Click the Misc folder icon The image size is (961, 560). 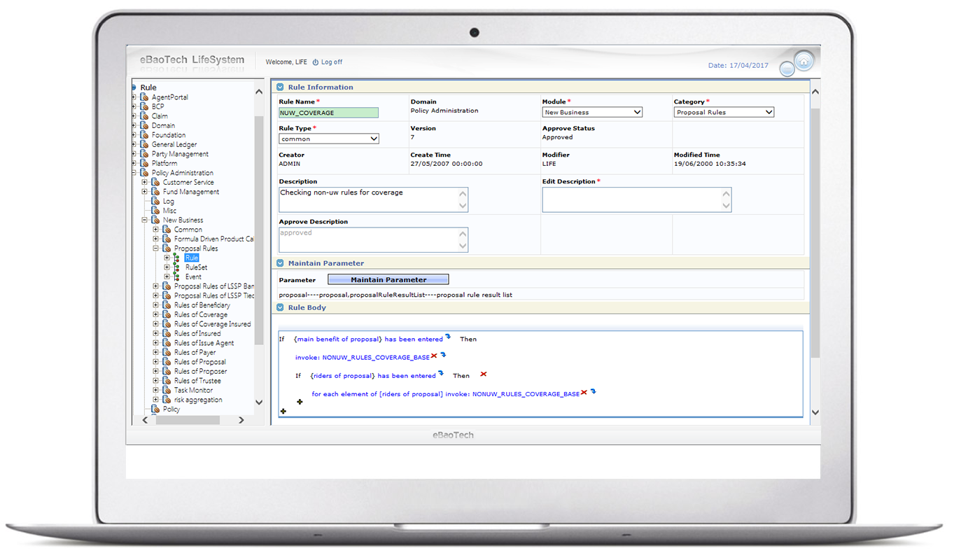(x=155, y=211)
